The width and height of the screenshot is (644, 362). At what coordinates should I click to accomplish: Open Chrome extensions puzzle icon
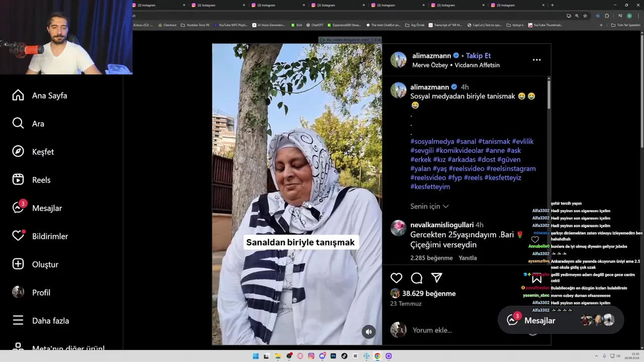coord(607,16)
